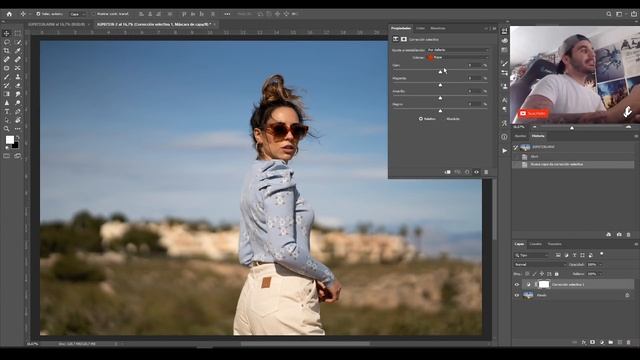The width and height of the screenshot is (640, 360).
Task: Toggle adjustment visibility eye in Properties footer
Action: [x=476, y=172]
